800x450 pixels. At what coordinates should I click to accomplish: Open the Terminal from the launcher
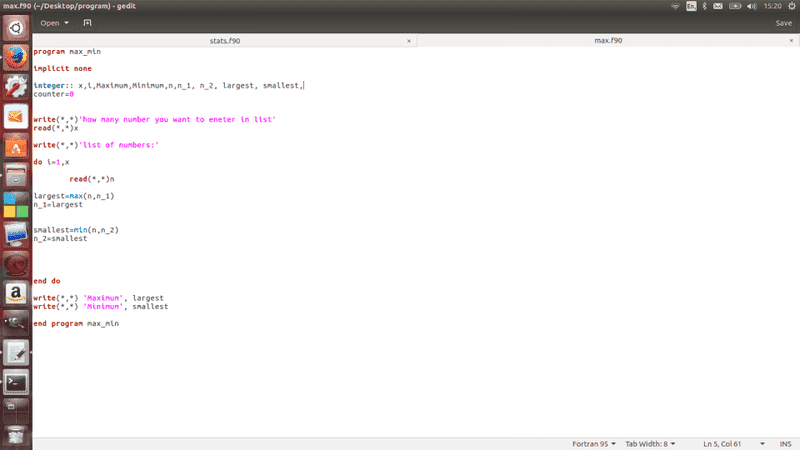pyautogui.click(x=16, y=382)
